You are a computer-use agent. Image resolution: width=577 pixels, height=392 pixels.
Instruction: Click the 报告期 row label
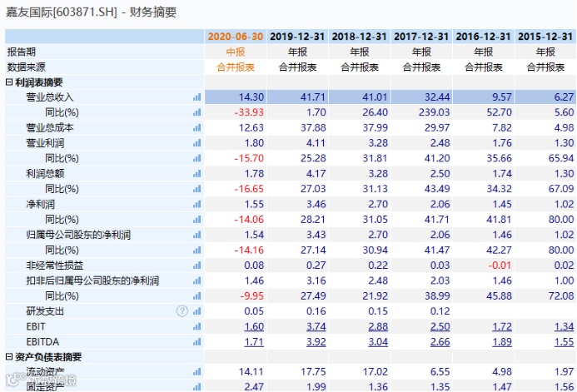click(22, 52)
